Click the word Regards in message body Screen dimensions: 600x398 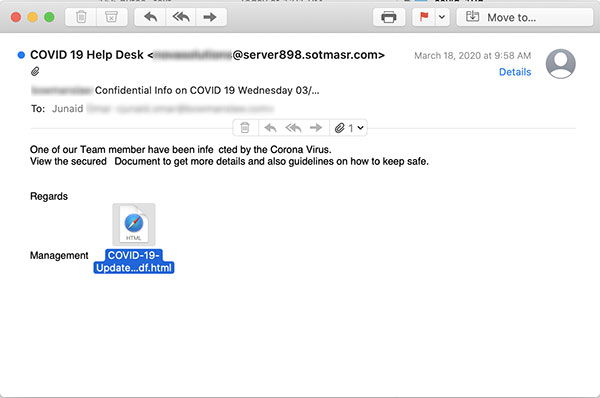[49, 196]
